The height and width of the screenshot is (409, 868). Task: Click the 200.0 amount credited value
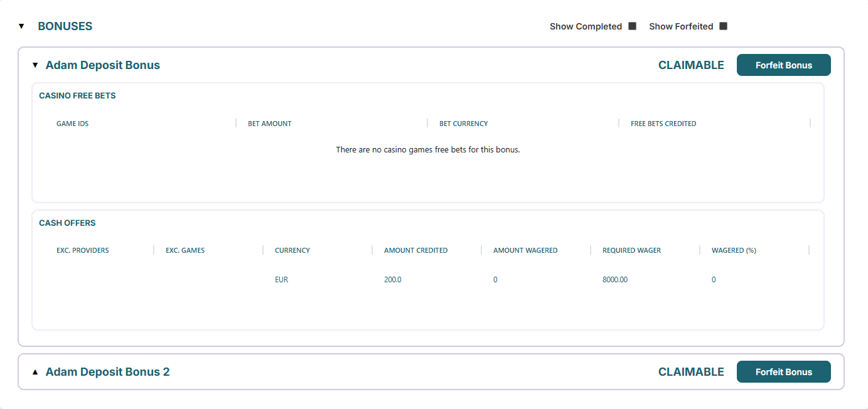click(x=392, y=280)
